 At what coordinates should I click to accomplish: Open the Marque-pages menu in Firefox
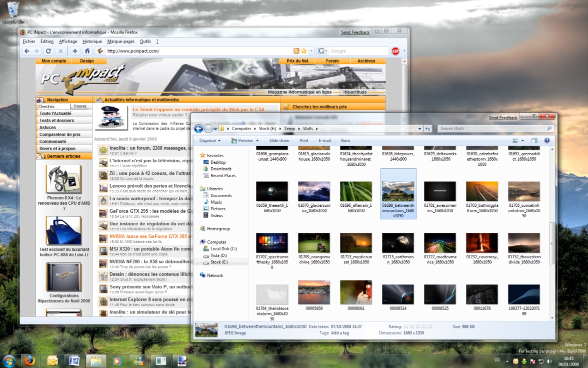pyautogui.click(x=121, y=41)
